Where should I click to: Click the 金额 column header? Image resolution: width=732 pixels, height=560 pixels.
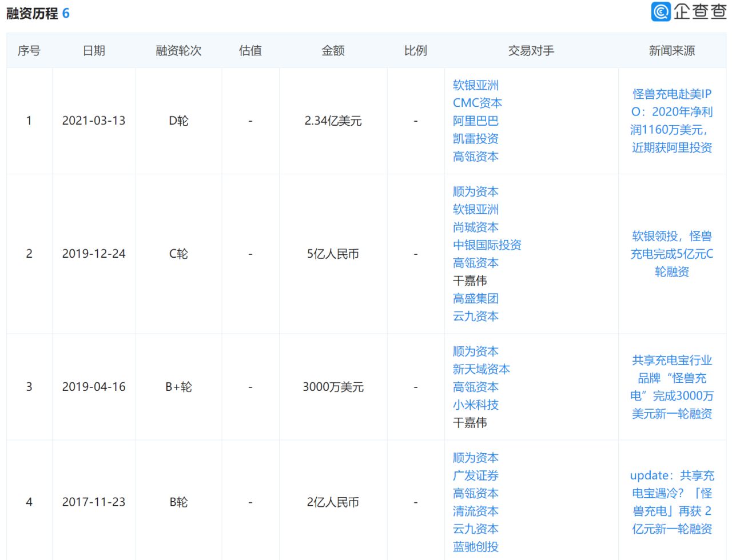click(333, 51)
